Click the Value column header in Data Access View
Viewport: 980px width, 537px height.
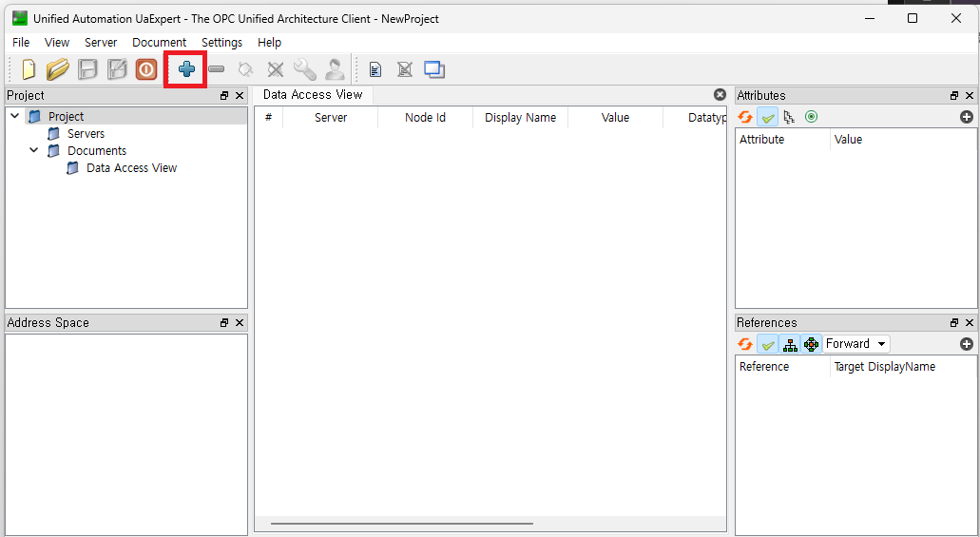pos(615,118)
